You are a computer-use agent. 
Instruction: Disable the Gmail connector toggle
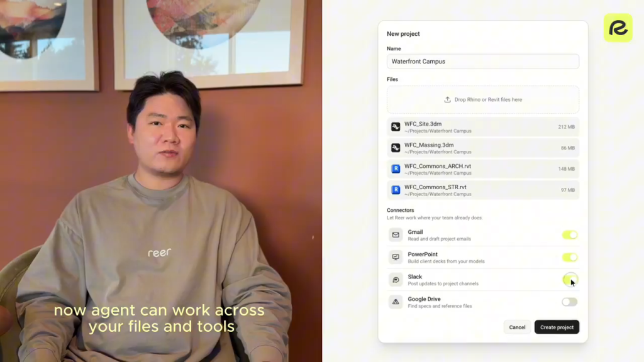(570, 235)
